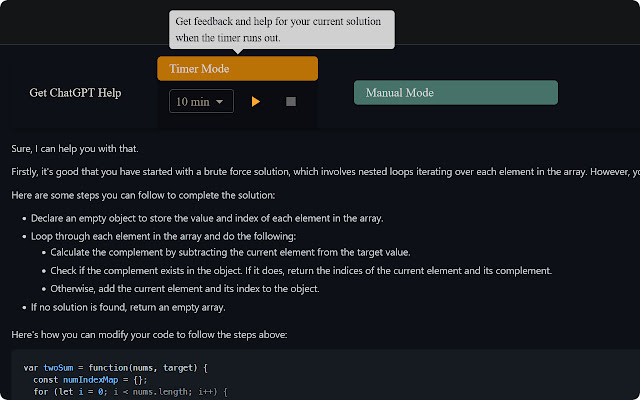
Task: Open the 10 min duration dropdown
Action: (x=201, y=101)
